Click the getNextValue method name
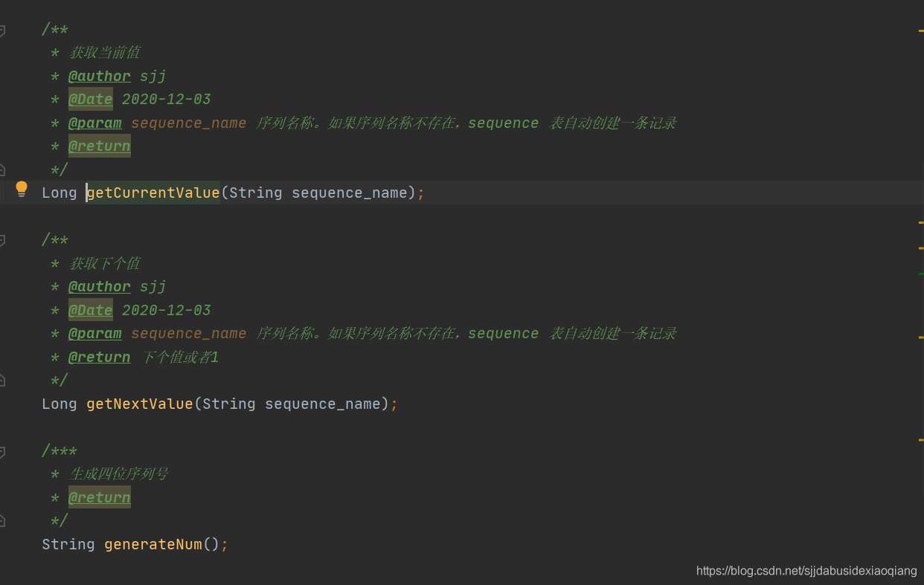Image resolution: width=924 pixels, height=585 pixels. (140, 404)
